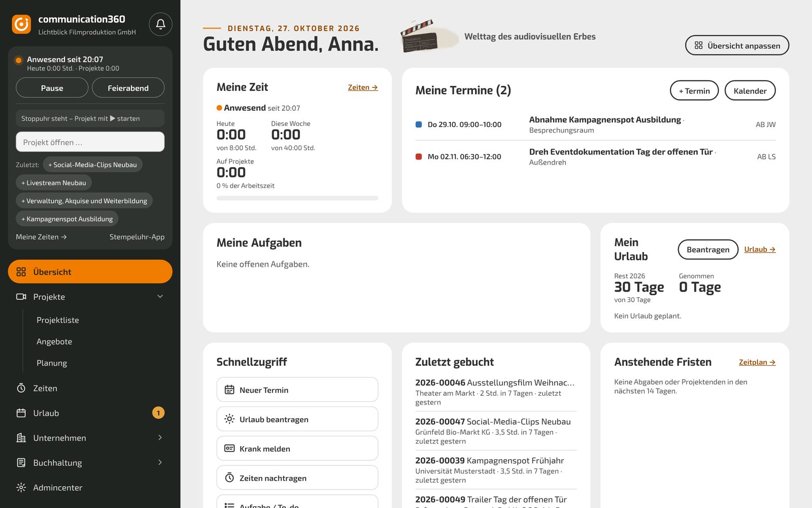This screenshot has width=812, height=508.
Task: Start Verwaltung, Akquise und Weiterbildung chip
Action: point(84,201)
